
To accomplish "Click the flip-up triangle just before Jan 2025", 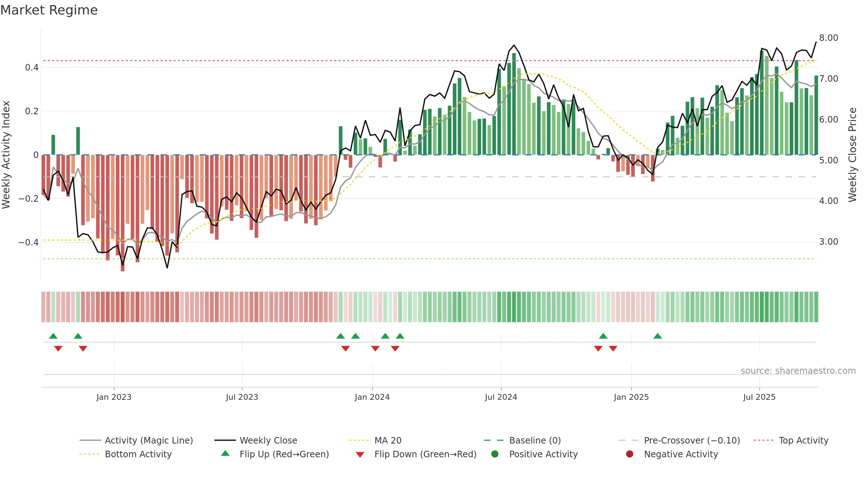I will click(x=603, y=336).
